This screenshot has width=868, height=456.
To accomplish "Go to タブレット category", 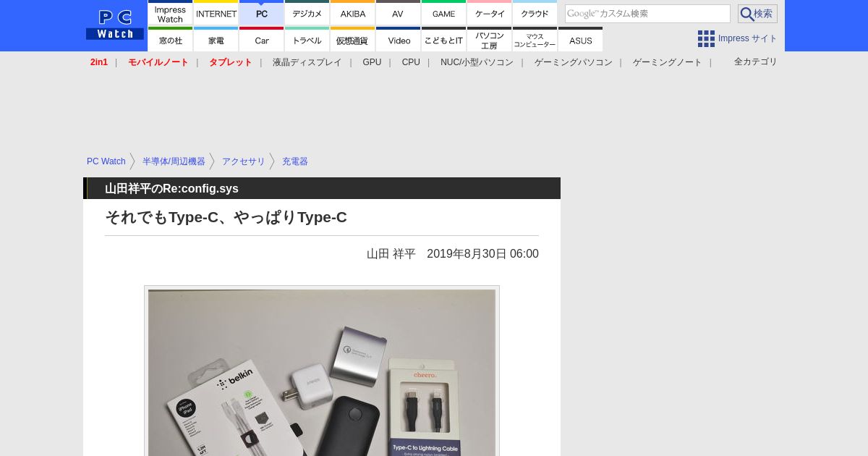I will click(x=231, y=62).
